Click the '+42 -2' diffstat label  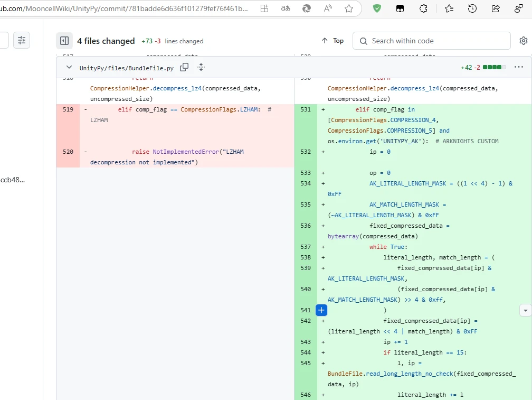click(x=470, y=67)
